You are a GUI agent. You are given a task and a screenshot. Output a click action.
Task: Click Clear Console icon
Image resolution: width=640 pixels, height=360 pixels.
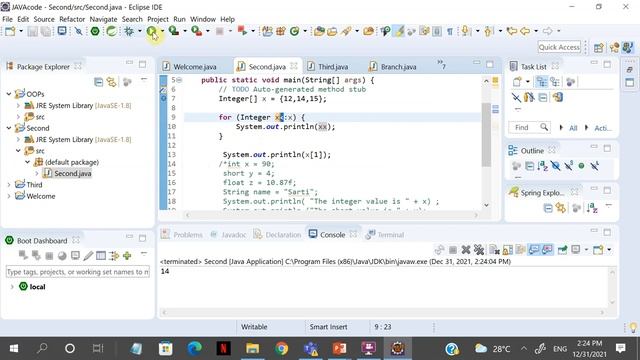(494, 249)
